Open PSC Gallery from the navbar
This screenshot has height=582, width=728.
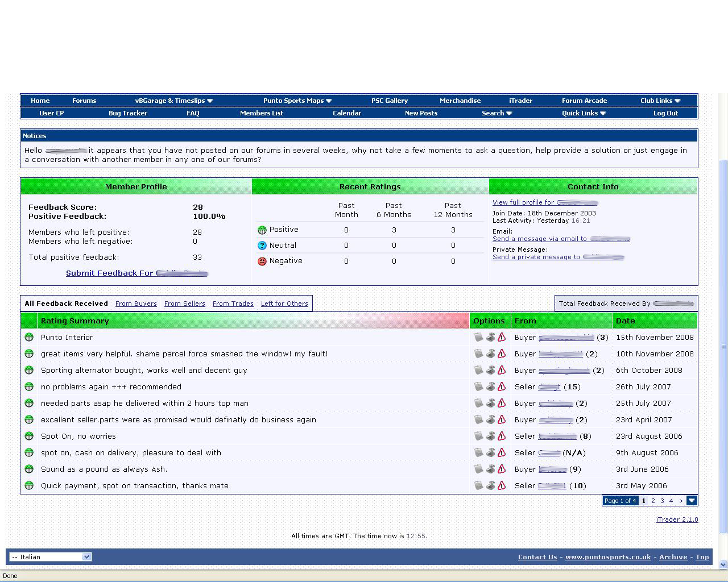pos(390,101)
